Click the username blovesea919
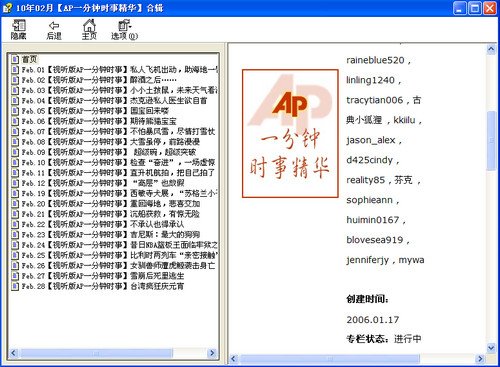The width and height of the screenshot is (500, 367). [x=375, y=240]
